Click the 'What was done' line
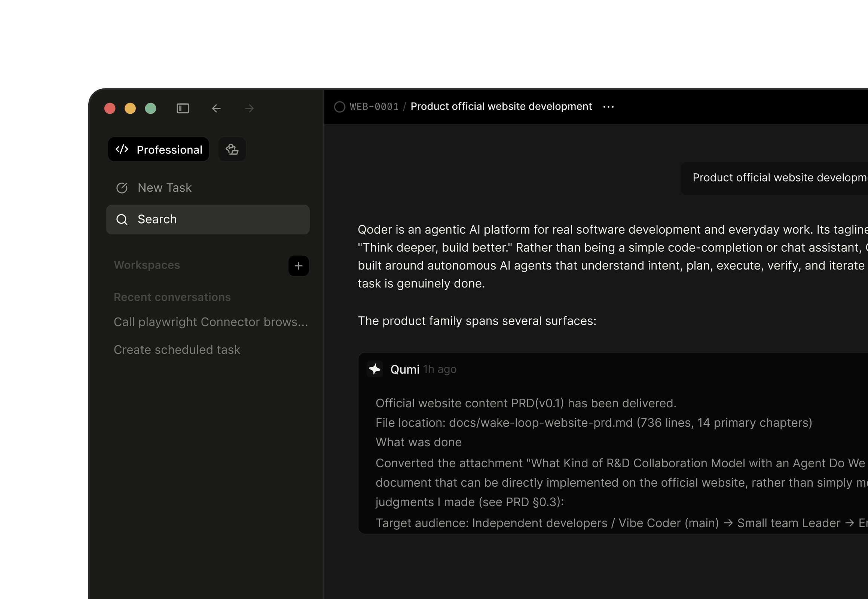This screenshot has height=599, width=868. coord(419,442)
